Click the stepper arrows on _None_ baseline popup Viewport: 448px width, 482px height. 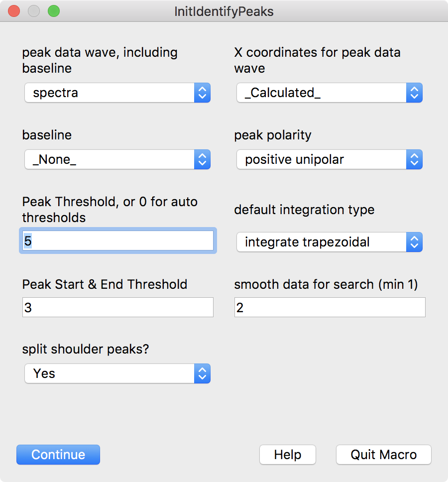(202, 159)
